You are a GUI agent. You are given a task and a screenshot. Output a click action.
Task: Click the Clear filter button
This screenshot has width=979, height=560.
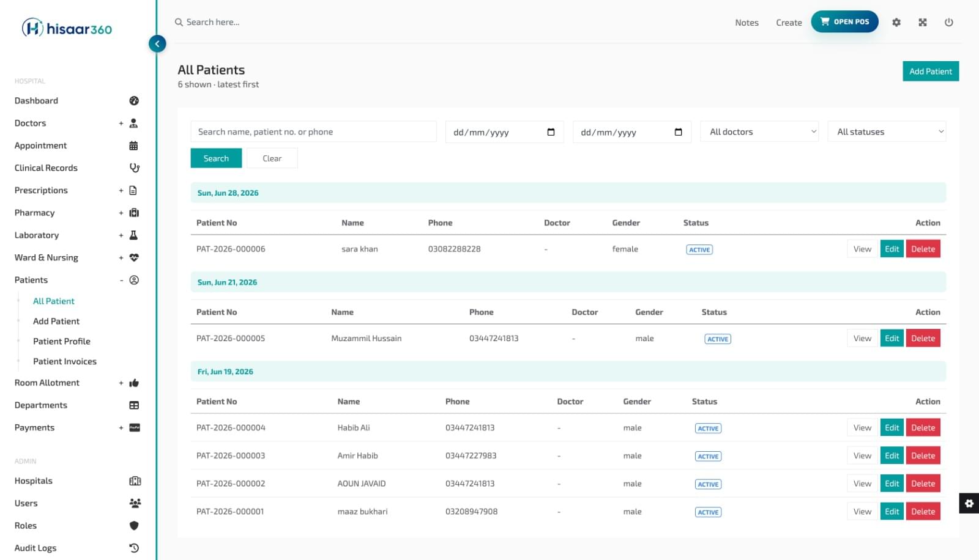coord(272,158)
